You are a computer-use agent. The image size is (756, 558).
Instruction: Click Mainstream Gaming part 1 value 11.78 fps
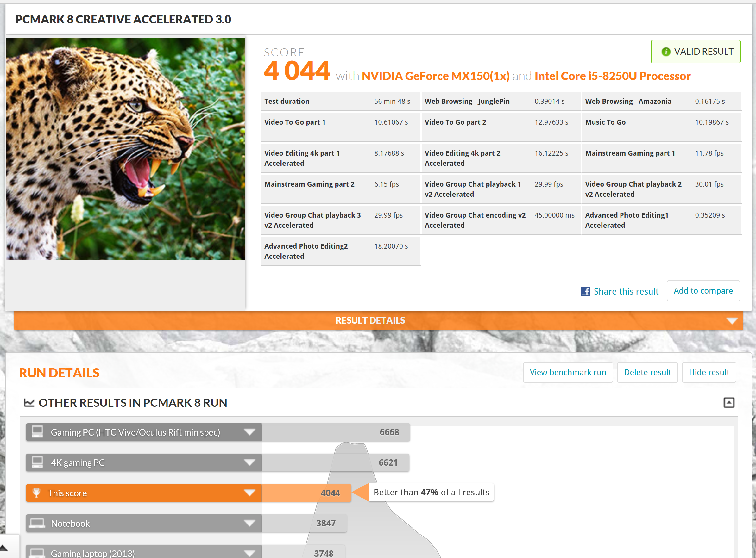pyautogui.click(x=709, y=153)
